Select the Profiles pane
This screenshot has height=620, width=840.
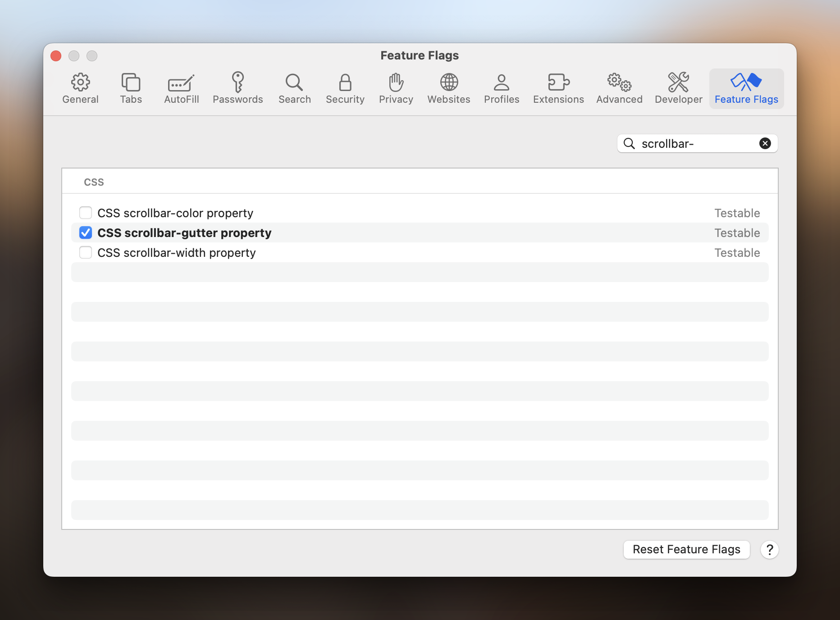(501, 89)
